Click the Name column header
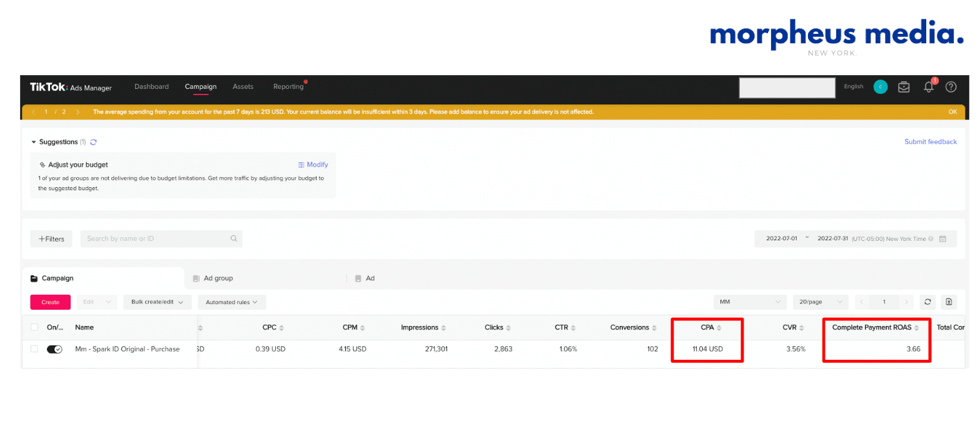This screenshot has height=423, width=980. click(x=84, y=327)
